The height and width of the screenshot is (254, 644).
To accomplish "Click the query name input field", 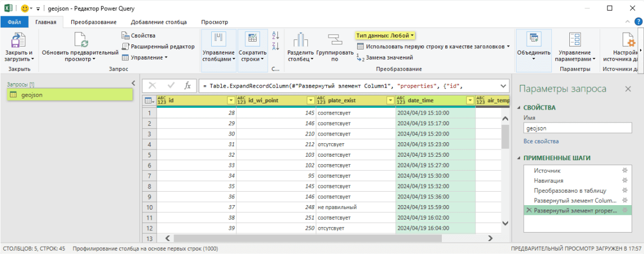I will coord(577,129).
